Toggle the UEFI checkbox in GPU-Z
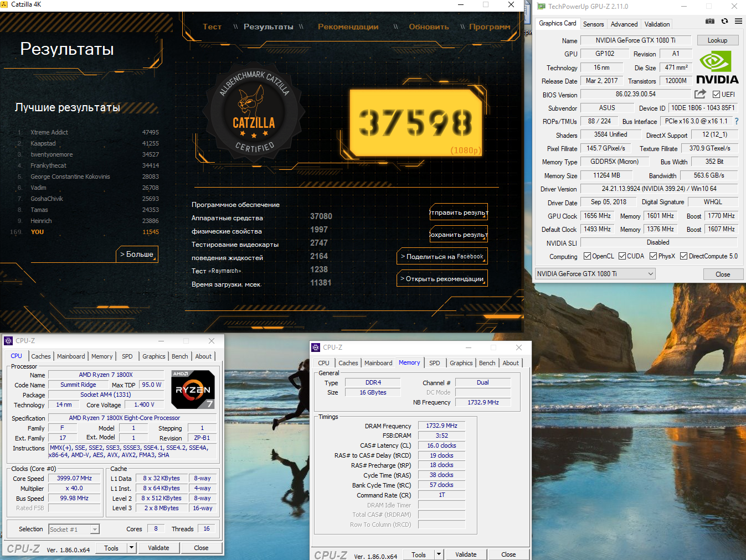This screenshot has width=746, height=560. pyautogui.click(x=716, y=95)
